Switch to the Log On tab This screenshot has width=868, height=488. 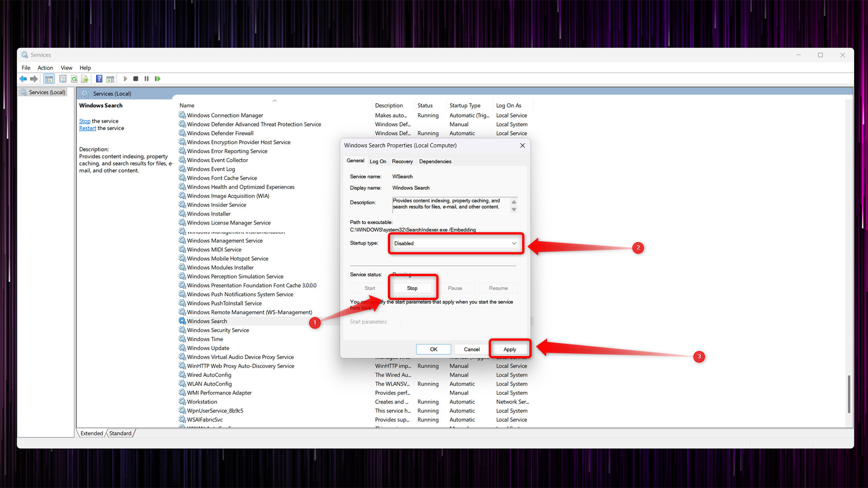[x=378, y=161]
